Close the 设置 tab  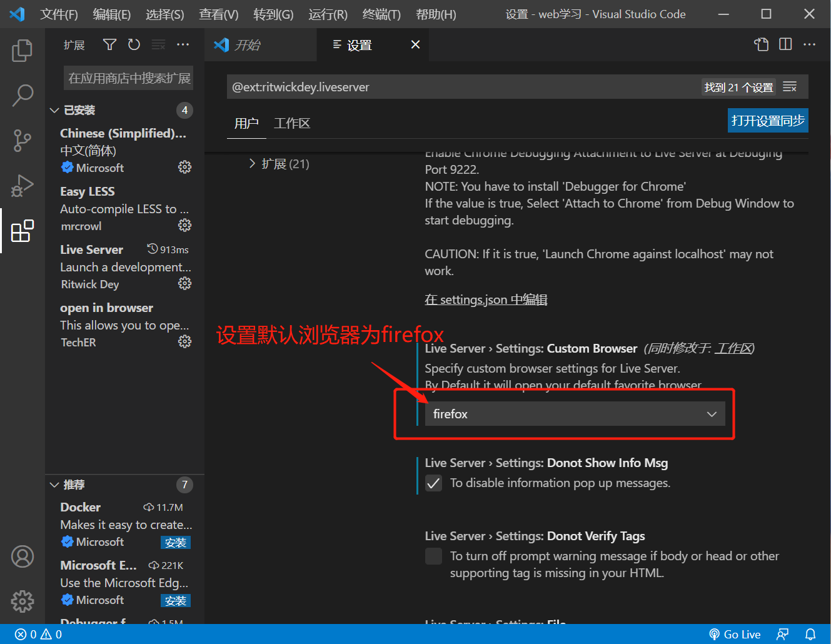click(415, 44)
